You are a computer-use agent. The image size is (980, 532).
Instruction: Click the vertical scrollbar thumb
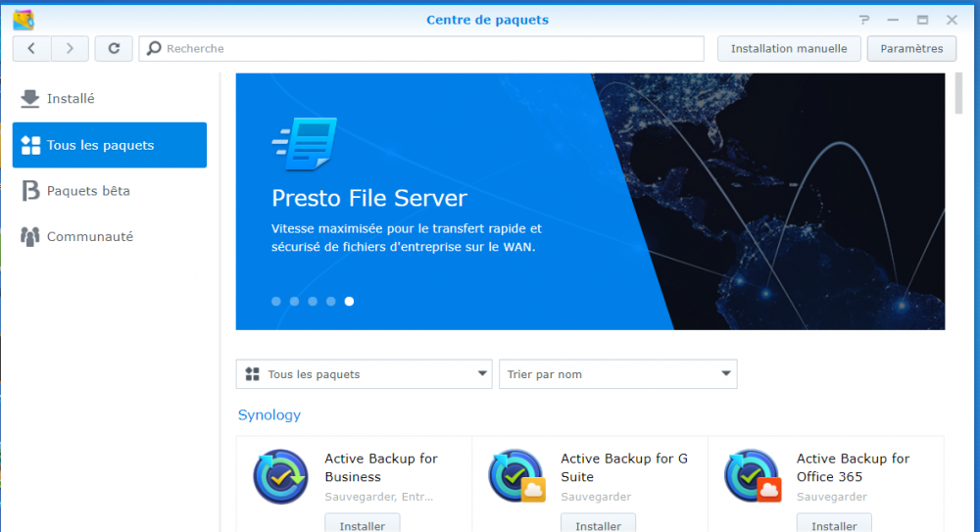click(958, 94)
